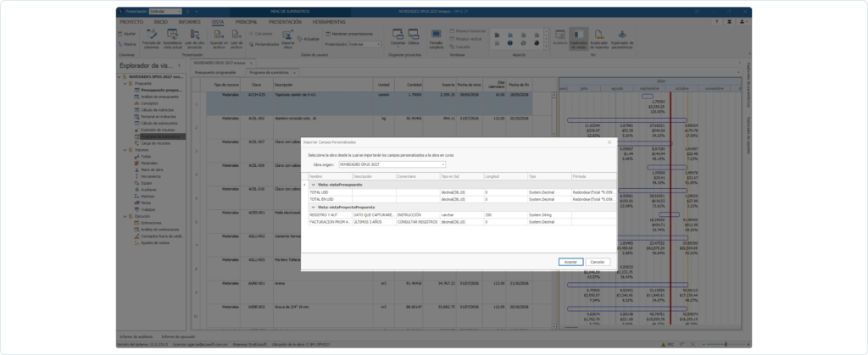Click Leer de otro proyecto icon
The width and height of the screenshot is (868, 355).
click(194, 34)
